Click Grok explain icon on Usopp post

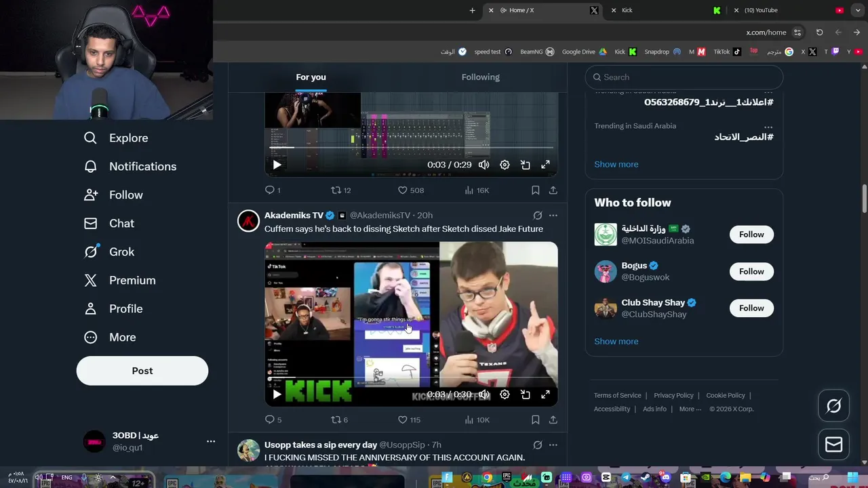click(537, 445)
